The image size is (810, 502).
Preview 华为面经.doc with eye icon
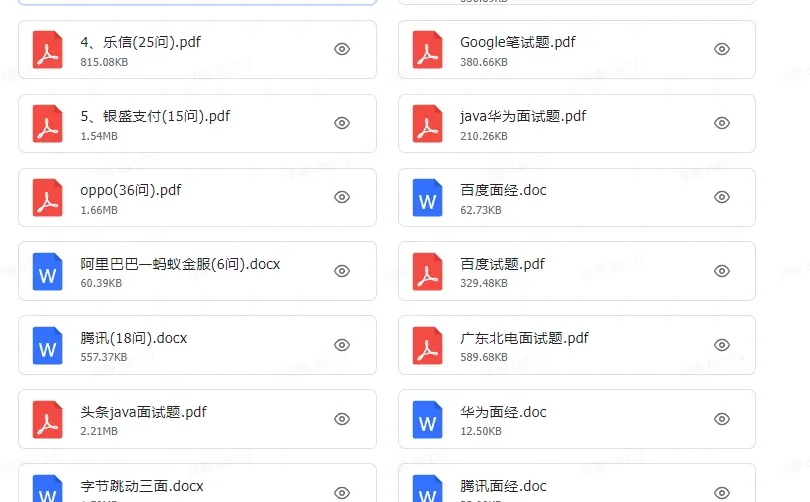722,418
